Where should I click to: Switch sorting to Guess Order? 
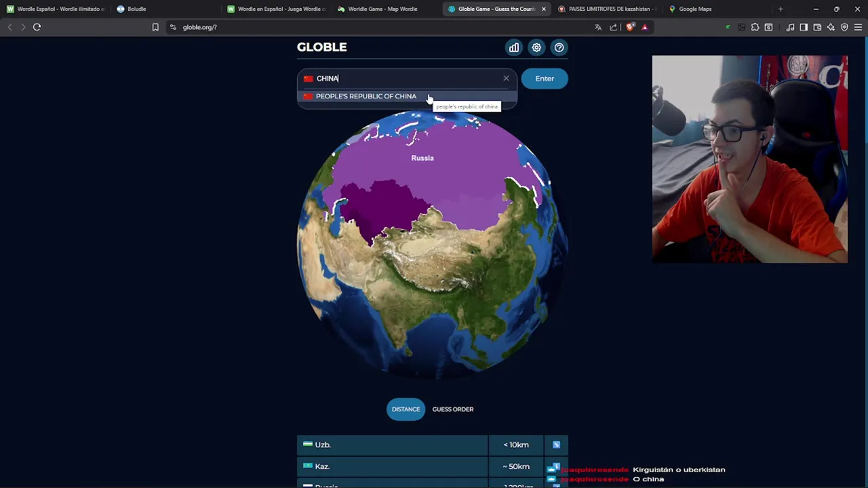tap(453, 409)
